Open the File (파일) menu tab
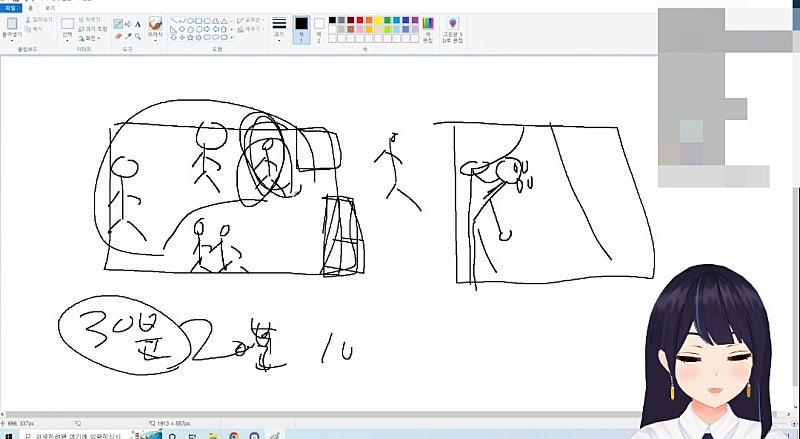The height and width of the screenshot is (439, 800). [11, 8]
